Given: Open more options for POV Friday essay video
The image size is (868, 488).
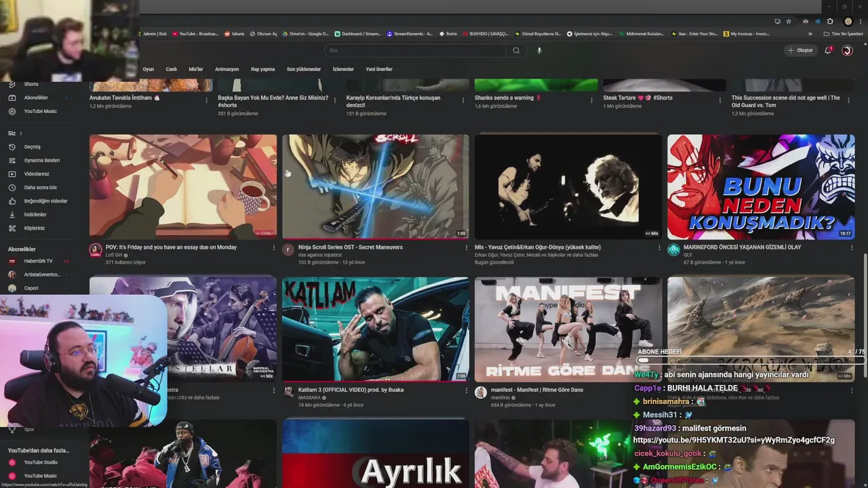Looking at the screenshot, I should [274, 248].
